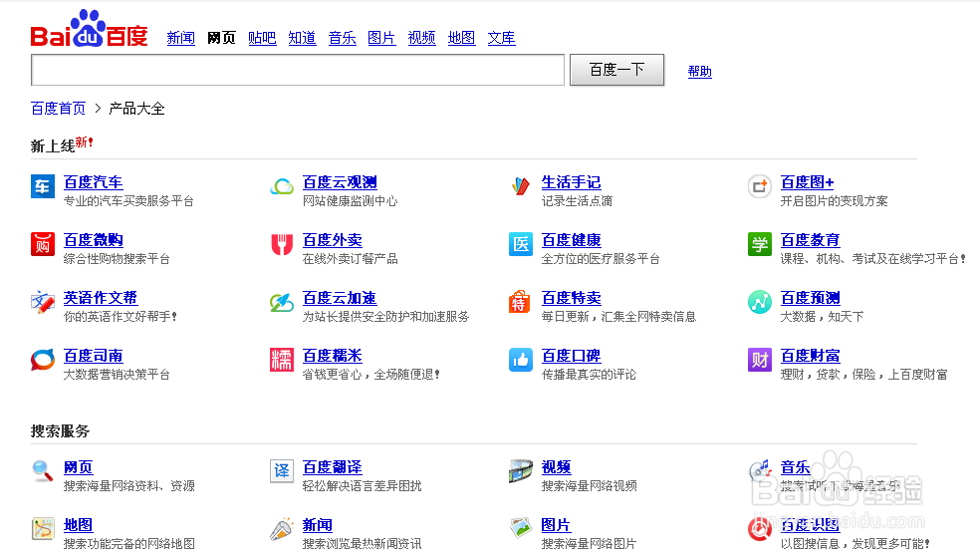The image size is (980, 555).
Task: Open the 帮助 help link
Action: point(699,72)
